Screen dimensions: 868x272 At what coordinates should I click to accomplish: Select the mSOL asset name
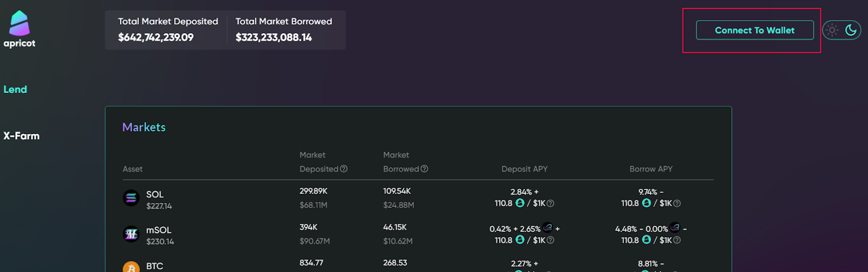click(x=158, y=230)
